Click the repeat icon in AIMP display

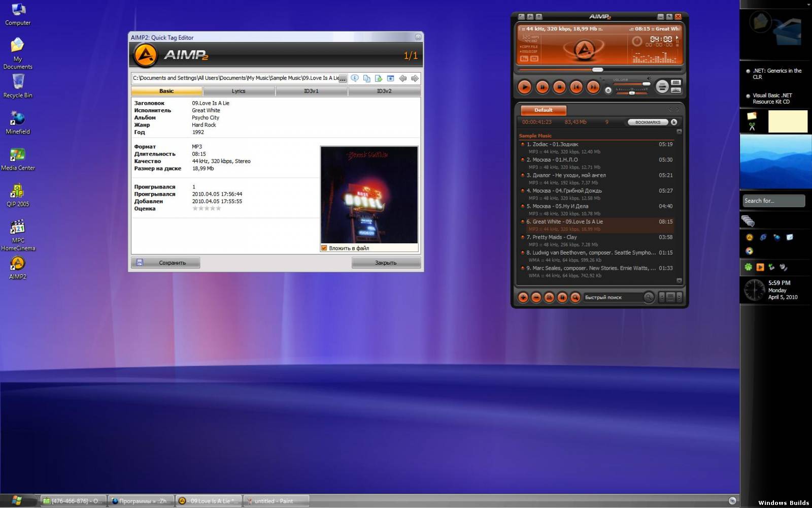point(534,59)
